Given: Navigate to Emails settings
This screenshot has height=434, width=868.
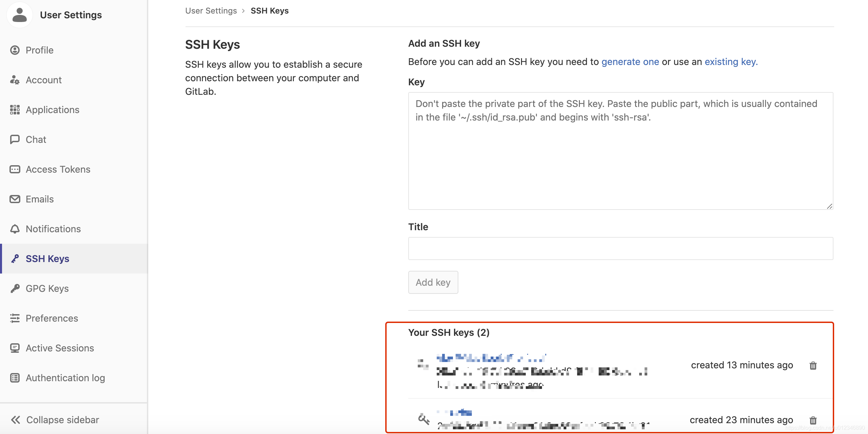Looking at the screenshot, I should [74, 199].
